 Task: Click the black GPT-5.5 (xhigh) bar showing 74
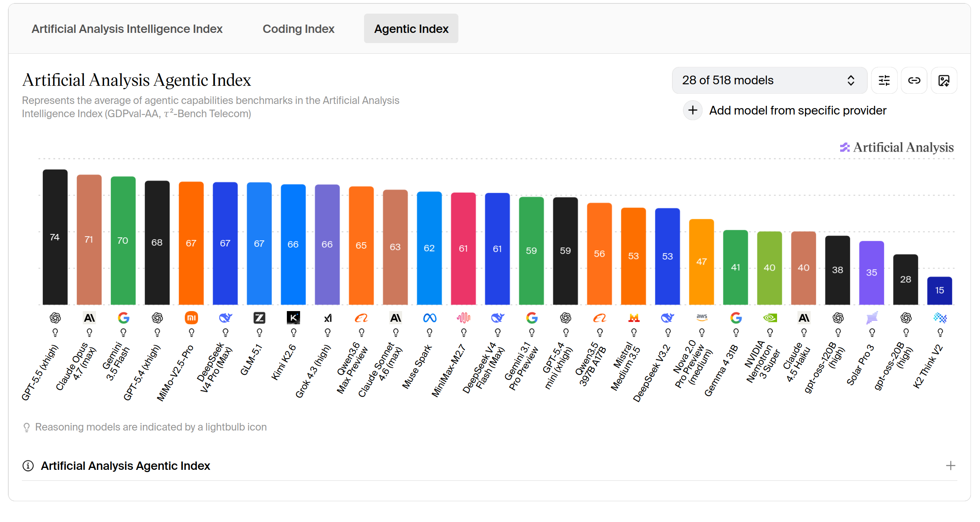[x=55, y=237]
